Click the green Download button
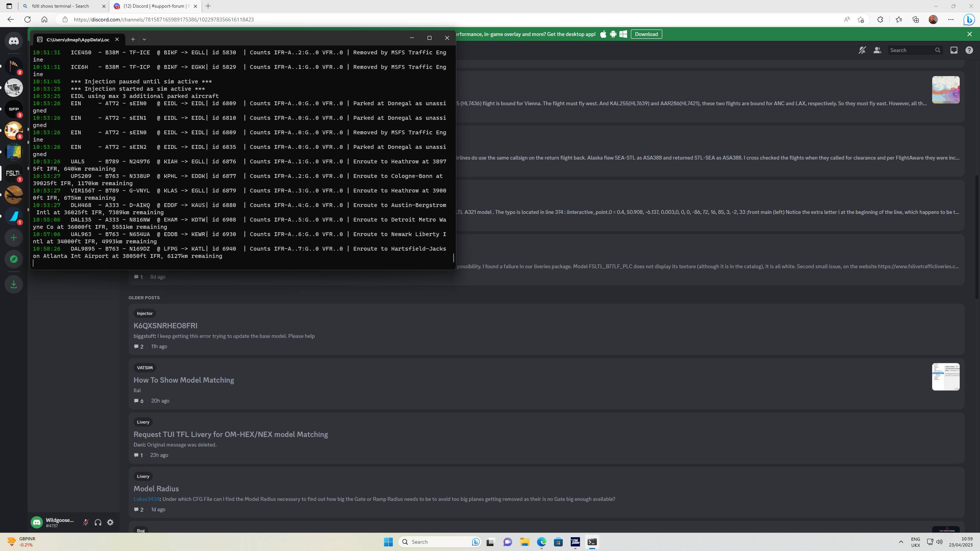Screen dimensions: 980x551 click(646, 34)
